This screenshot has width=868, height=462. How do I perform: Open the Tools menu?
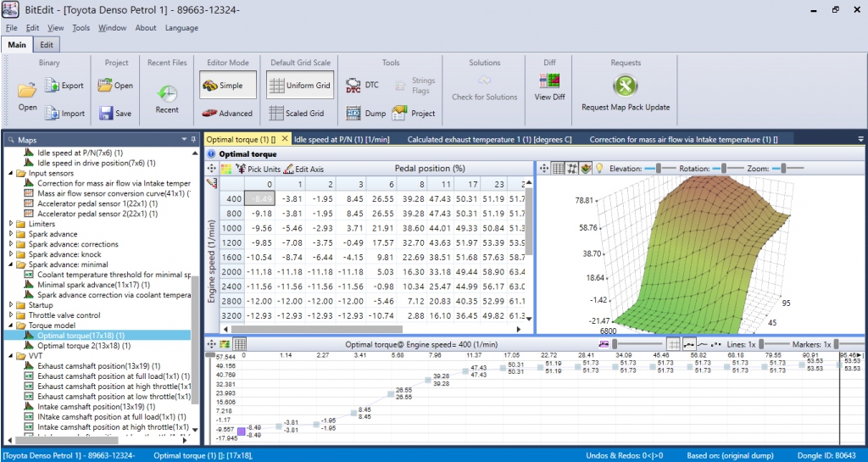(81, 28)
